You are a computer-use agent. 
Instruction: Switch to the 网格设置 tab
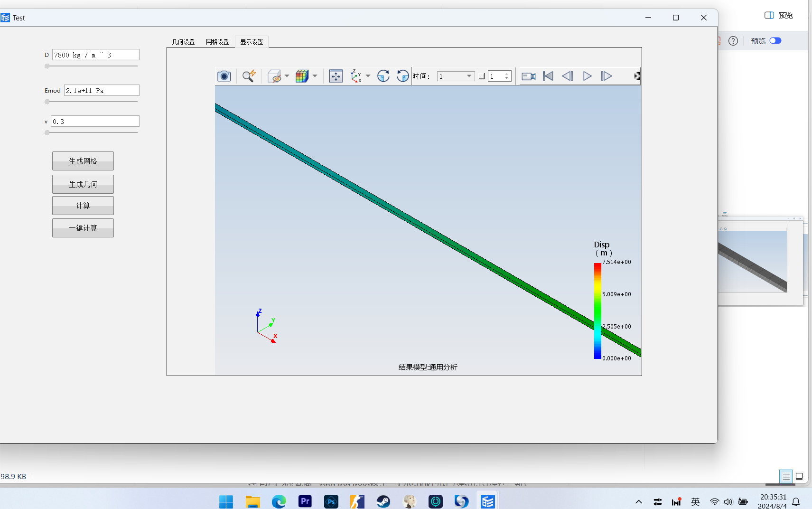[217, 42]
